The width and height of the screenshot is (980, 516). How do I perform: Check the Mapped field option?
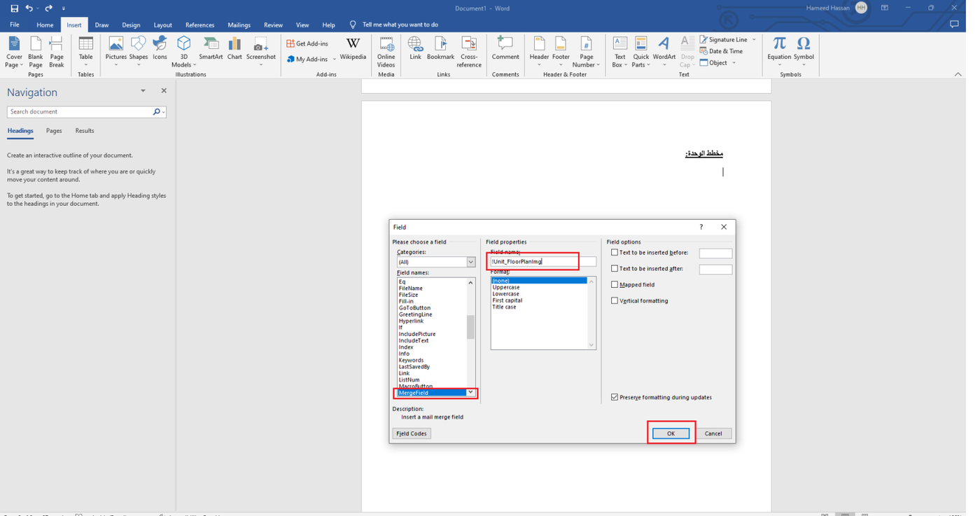point(615,285)
